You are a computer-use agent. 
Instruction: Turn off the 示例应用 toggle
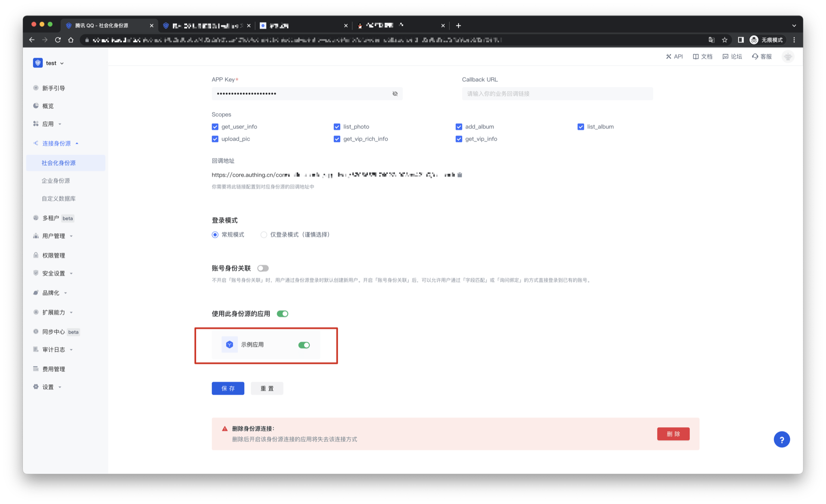tap(304, 345)
